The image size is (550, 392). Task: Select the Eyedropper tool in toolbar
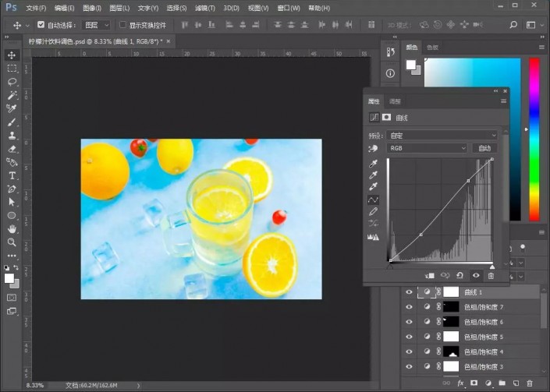(x=12, y=108)
